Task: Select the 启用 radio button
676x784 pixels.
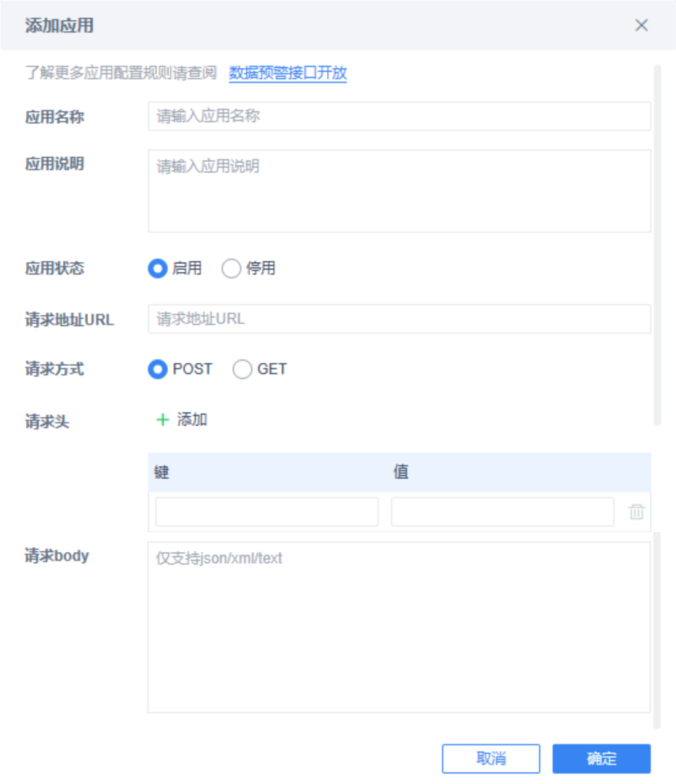Action: (x=158, y=269)
